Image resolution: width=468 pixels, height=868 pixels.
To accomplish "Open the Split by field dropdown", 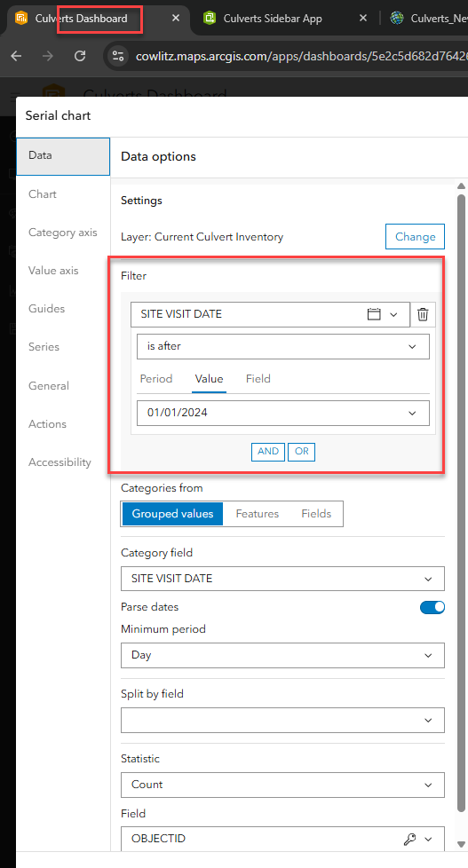I will (x=282, y=720).
